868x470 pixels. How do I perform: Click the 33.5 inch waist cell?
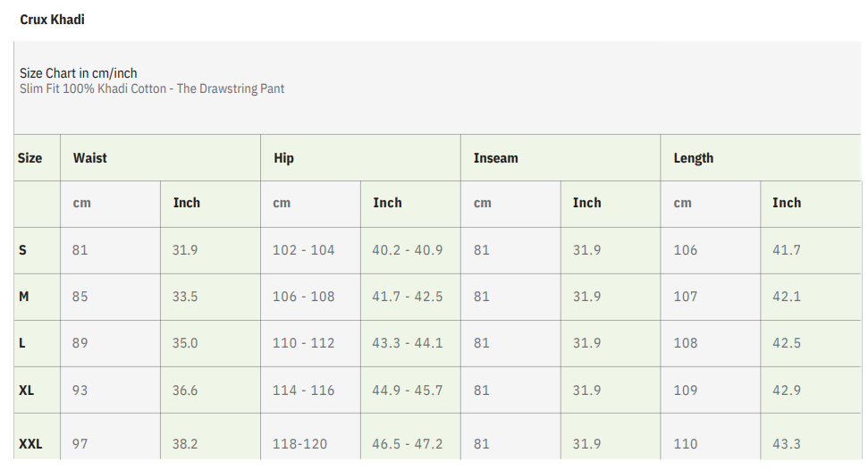185,297
